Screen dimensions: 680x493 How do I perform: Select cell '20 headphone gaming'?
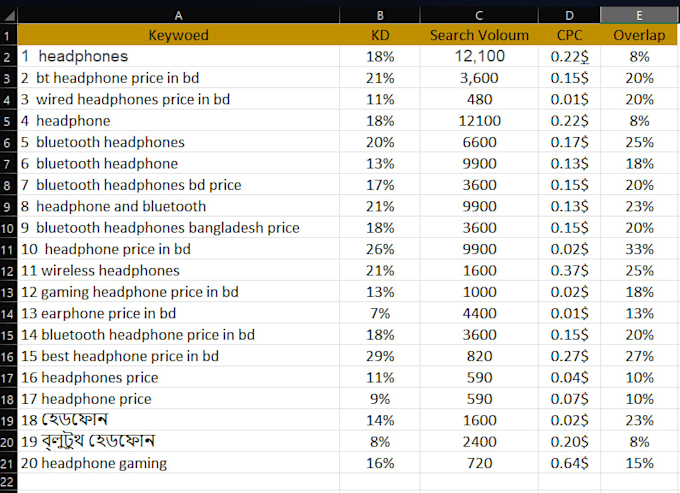(178, 463)
